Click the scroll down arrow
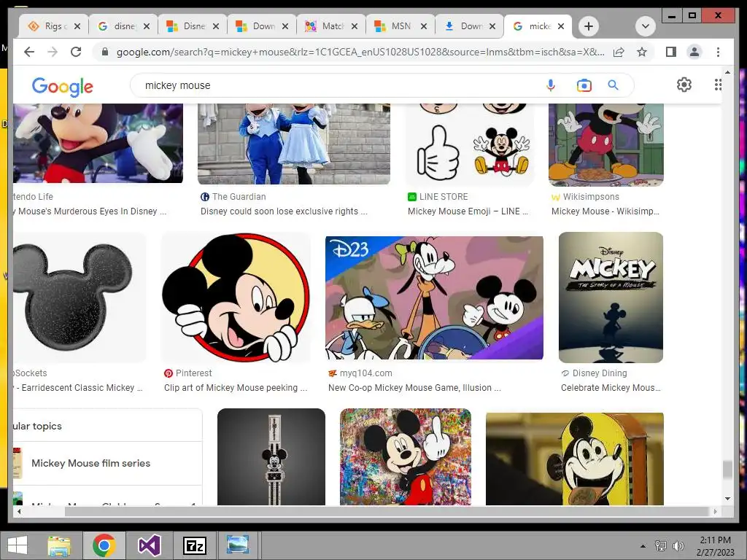 [727, 499]
